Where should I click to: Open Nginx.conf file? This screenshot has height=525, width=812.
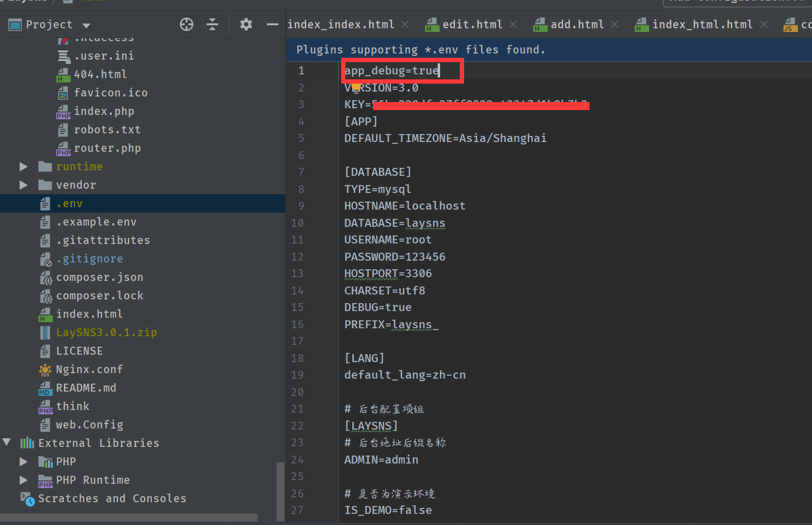(90, 369)
